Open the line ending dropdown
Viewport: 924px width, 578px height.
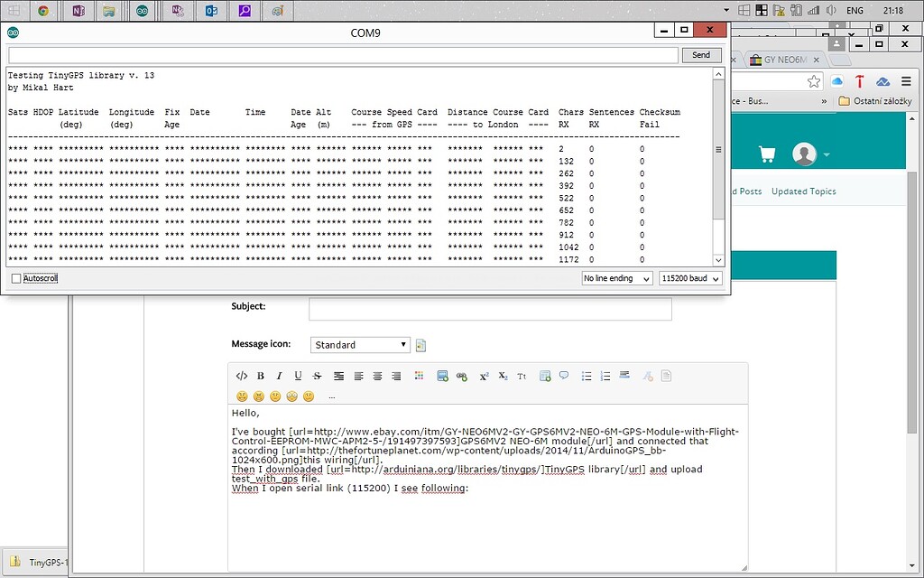[616, 278]
